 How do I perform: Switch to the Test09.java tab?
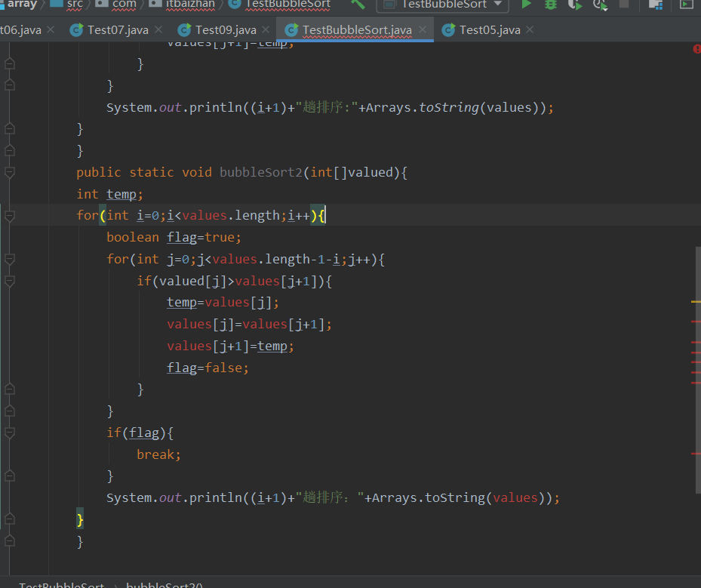coord(226,30)
